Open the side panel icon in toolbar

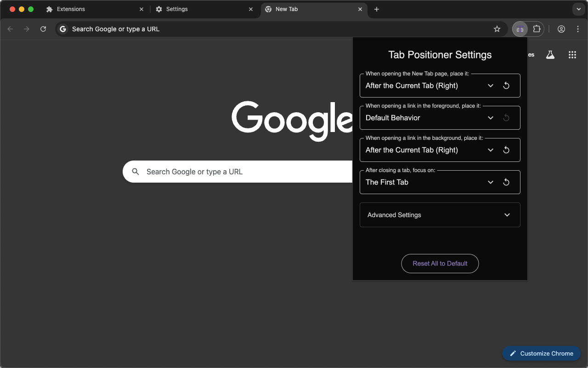click(520, 29)
